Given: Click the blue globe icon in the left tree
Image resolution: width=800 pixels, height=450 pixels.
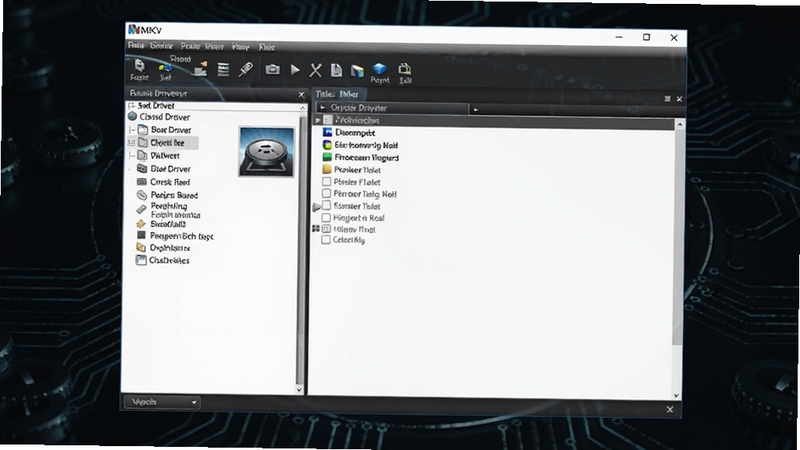Looking at the screenshot, I should [x=133, y=116].
